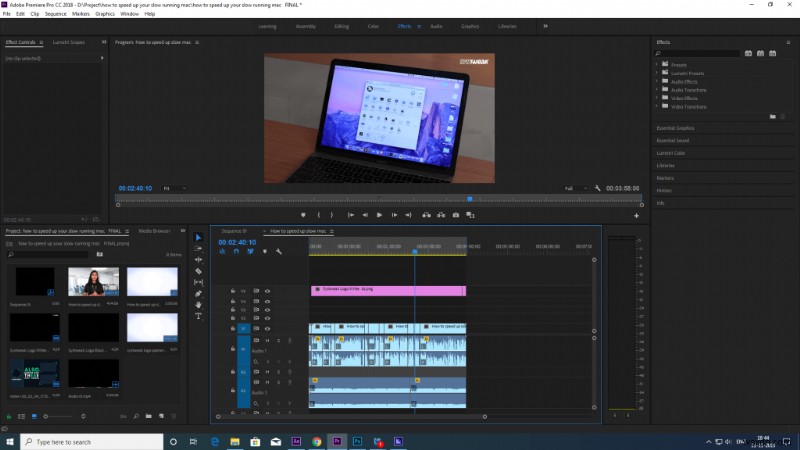Select the Hand tool
The image size is (800, 450).
tap(198, 304)
